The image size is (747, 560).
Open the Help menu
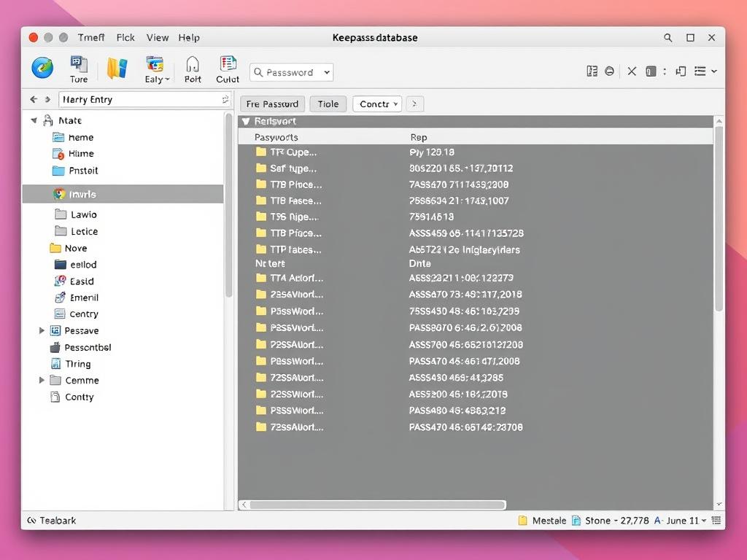click(x=189, y=38)
